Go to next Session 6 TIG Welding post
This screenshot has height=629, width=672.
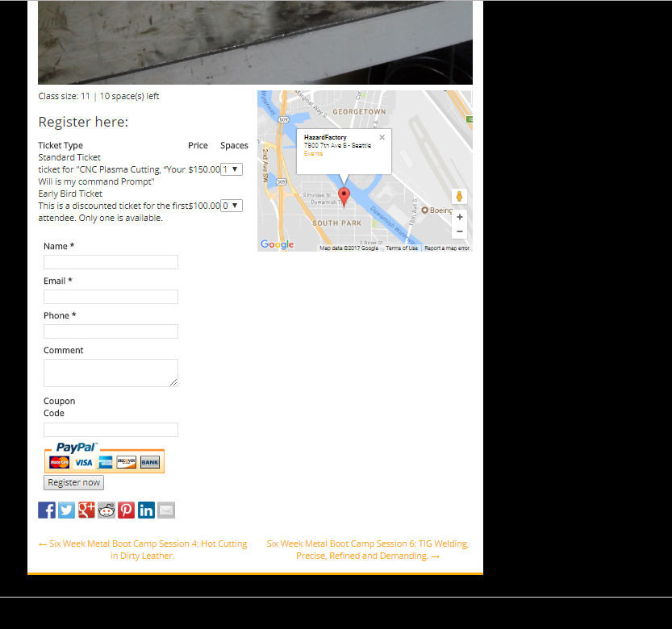[x=368, y=549]
